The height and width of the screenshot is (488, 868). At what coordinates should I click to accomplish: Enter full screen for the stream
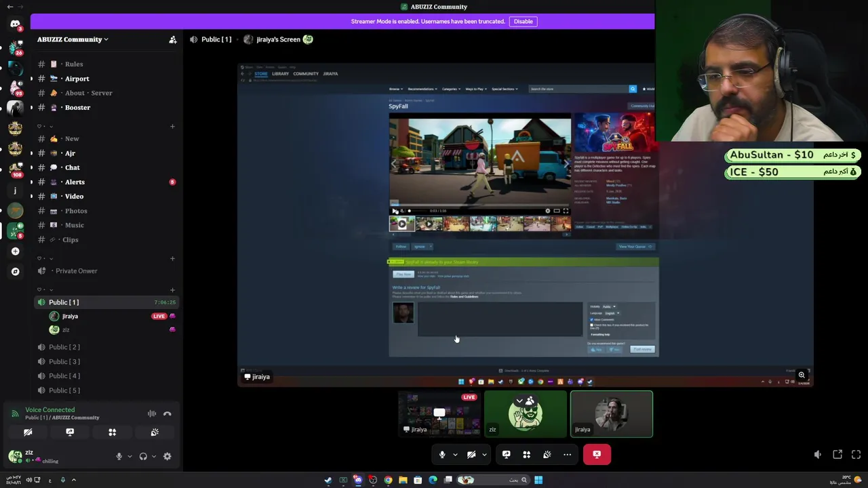[856, 454]
